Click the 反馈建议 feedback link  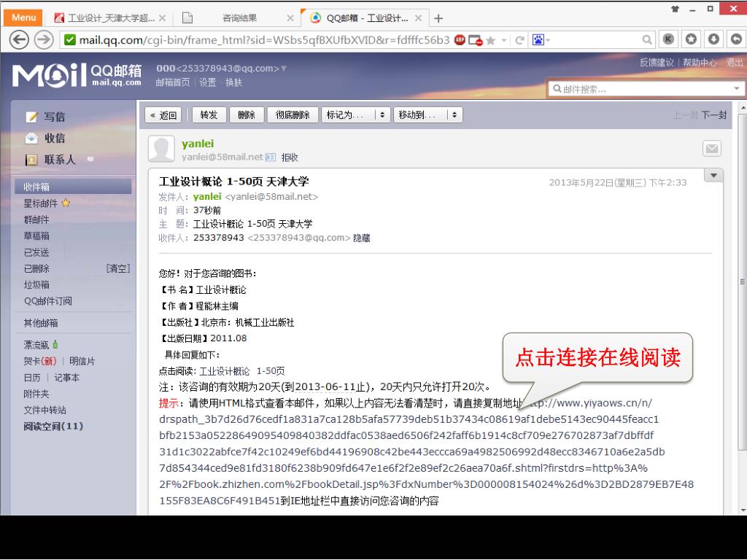[x=657, y=63]
